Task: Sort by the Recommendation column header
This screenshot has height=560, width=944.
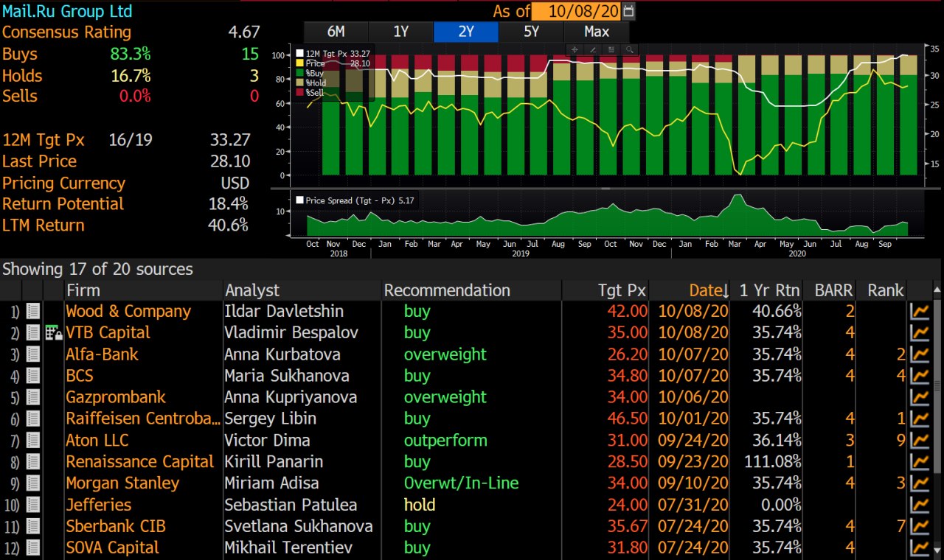Action: [471, 290]
